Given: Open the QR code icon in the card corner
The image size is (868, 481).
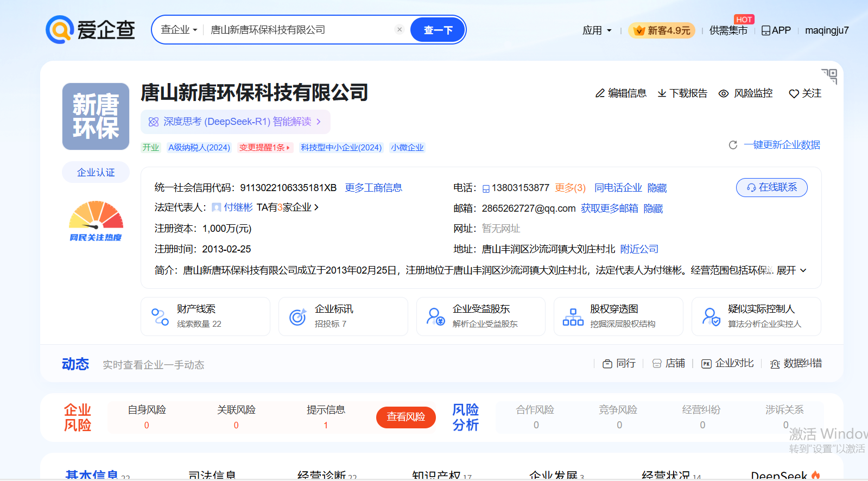Looking at the screenshot, I should [x=829, y=76].
